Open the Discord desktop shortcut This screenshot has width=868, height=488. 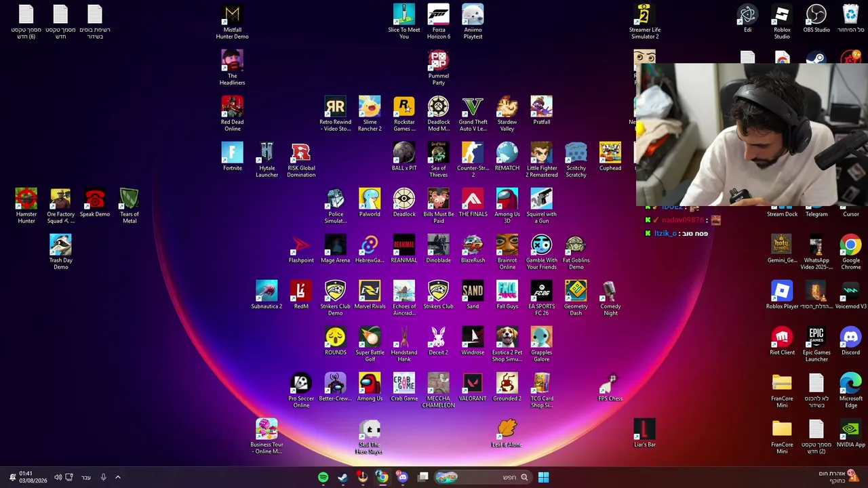click(x=850, y=341)
